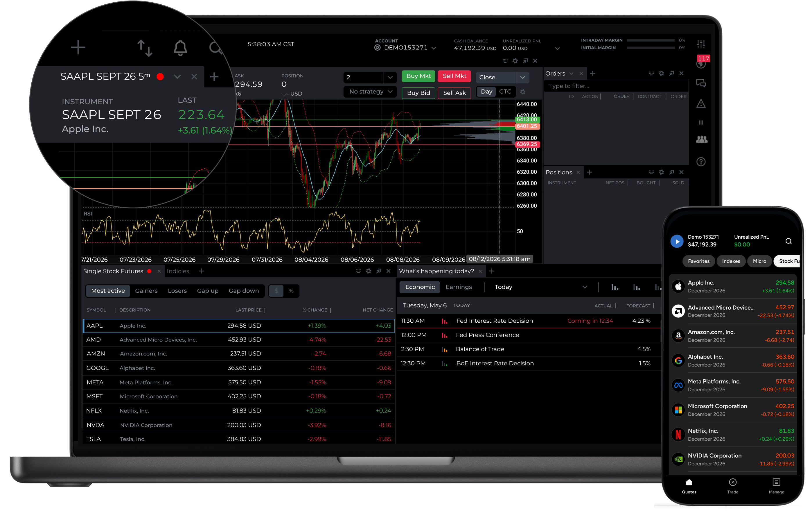Click the Buy Mkt button
This screenshot has width=812, height=511.
(418, 76)
